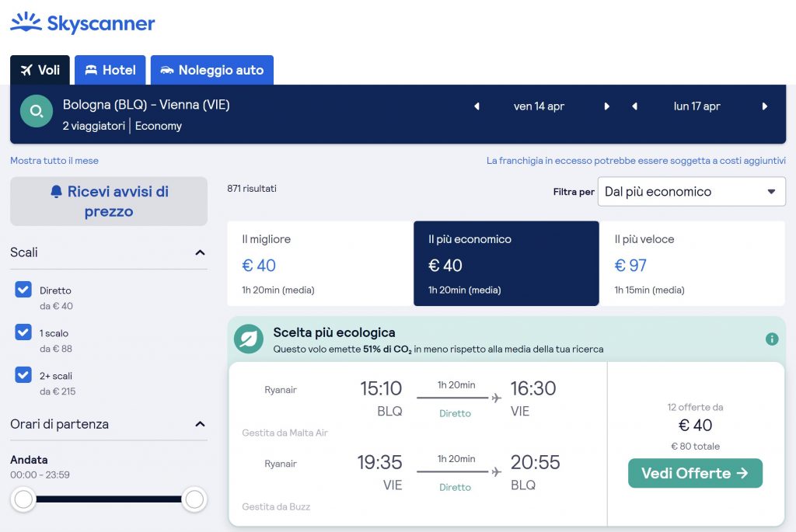
Task: Click the search magnifier icon
Action: (36, 112)
